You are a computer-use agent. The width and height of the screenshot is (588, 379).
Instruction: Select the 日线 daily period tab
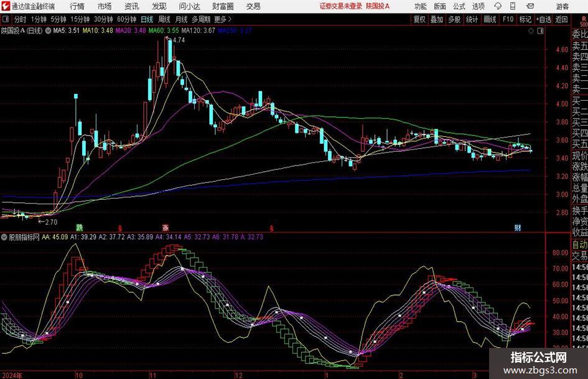click(x=147, y=19)
